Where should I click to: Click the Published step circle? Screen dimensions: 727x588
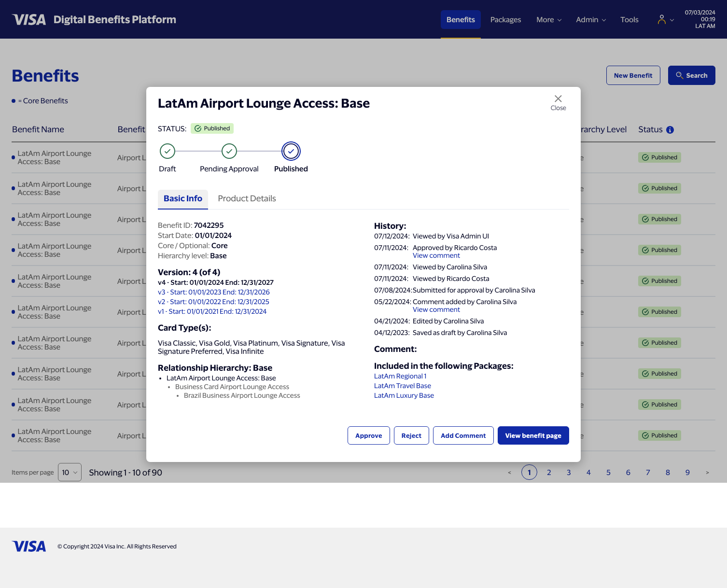tap(291, 151)
